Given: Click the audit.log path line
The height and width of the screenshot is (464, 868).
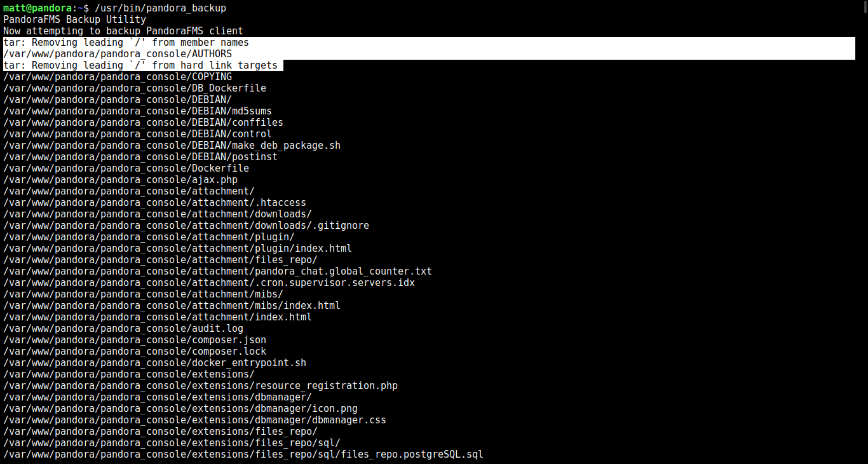Looking at the screenshot, I should tap(123, 329).
